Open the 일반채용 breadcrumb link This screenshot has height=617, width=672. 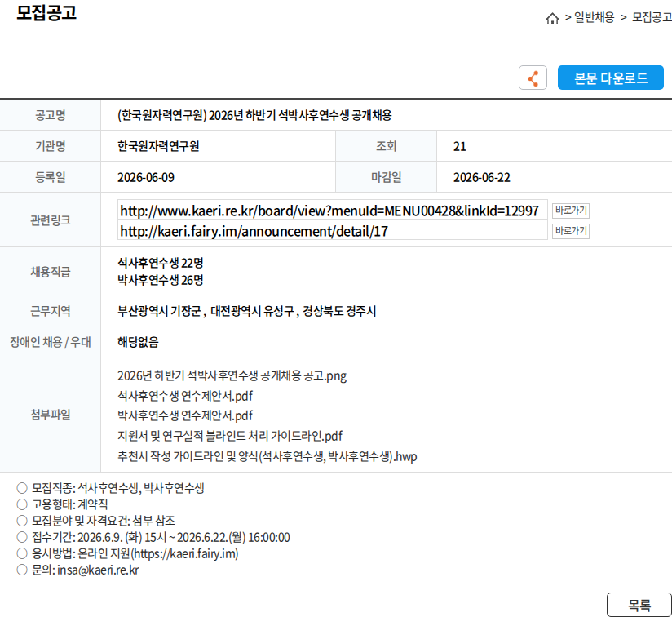(x=594, y=17)
